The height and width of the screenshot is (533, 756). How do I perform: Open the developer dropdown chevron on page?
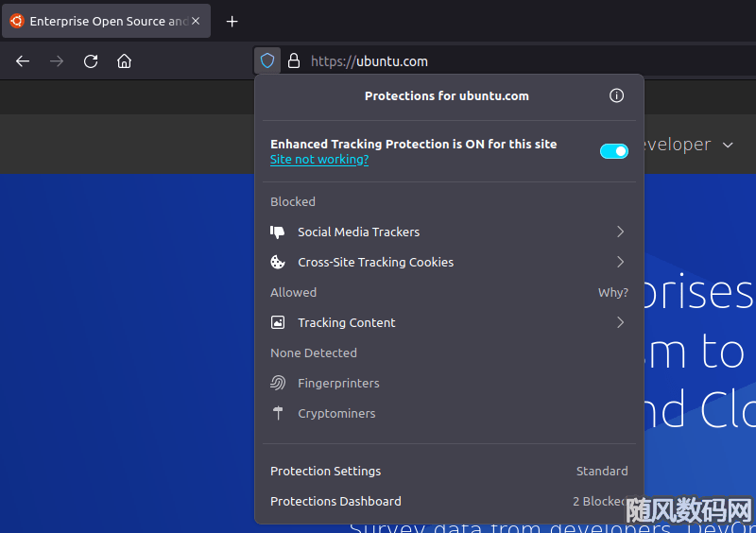[x=728, y=145]
